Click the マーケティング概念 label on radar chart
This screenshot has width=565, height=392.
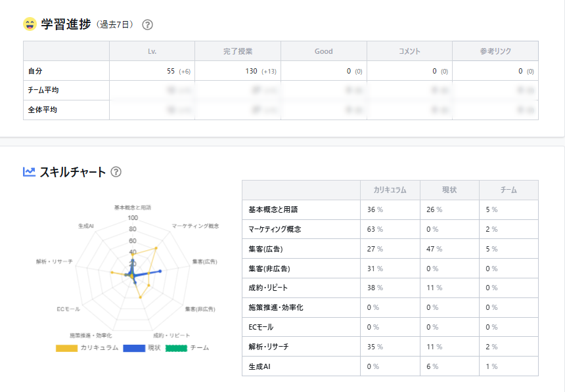point(195,226)
